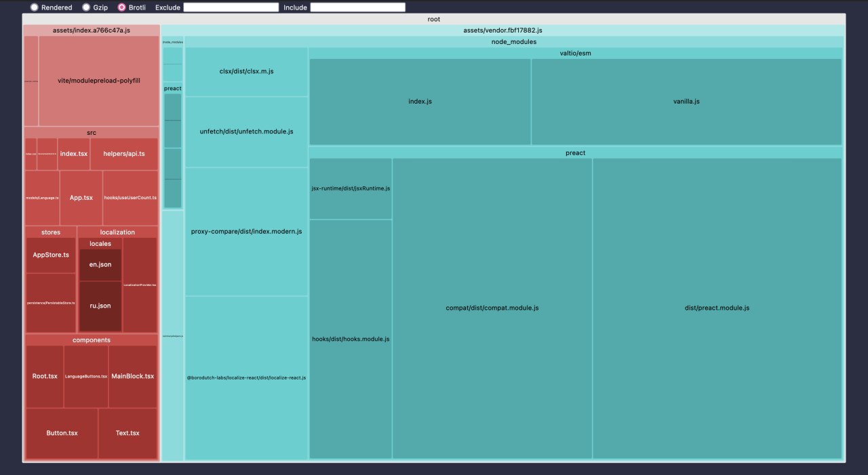The image size is (868, 475).
Task: Select the Text.tsx block
Action: click(x=127, y=434)
